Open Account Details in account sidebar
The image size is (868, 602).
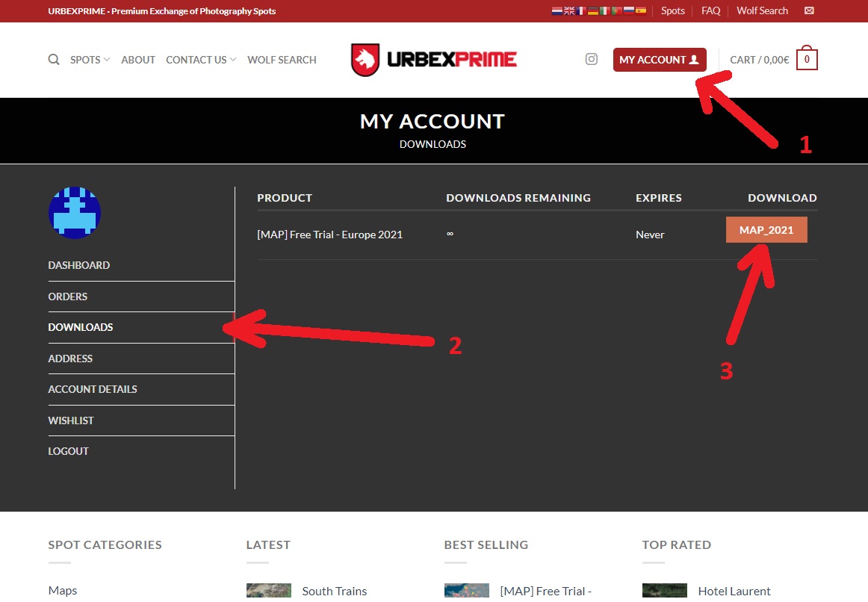click(93, 389)
